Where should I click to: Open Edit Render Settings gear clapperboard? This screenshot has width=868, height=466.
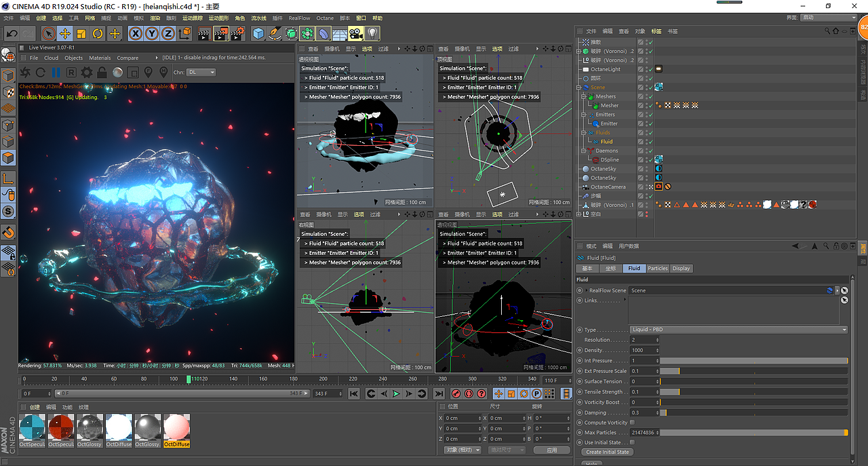pos(238,33)
